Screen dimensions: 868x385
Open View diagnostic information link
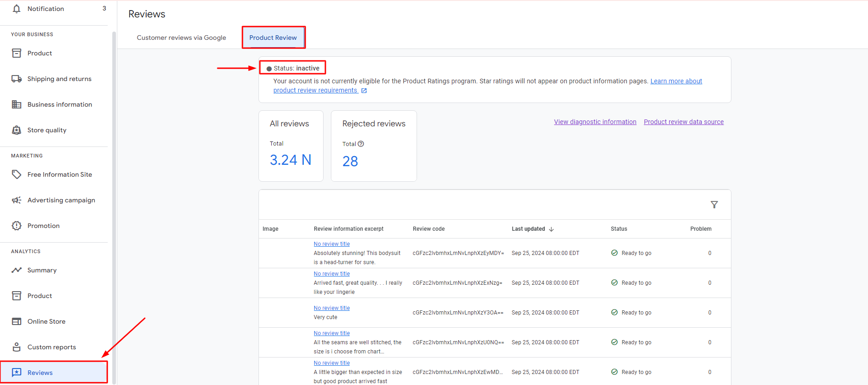click(595, 122)
